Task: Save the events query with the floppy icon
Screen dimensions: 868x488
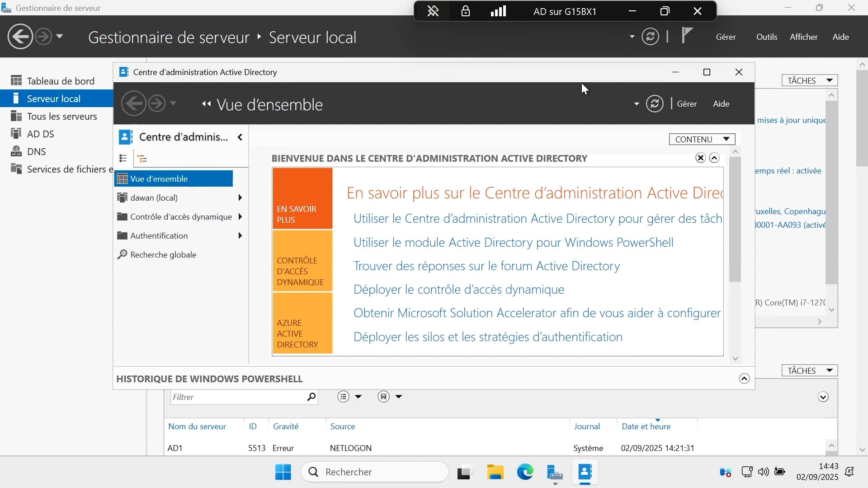Action: [383, 397]
